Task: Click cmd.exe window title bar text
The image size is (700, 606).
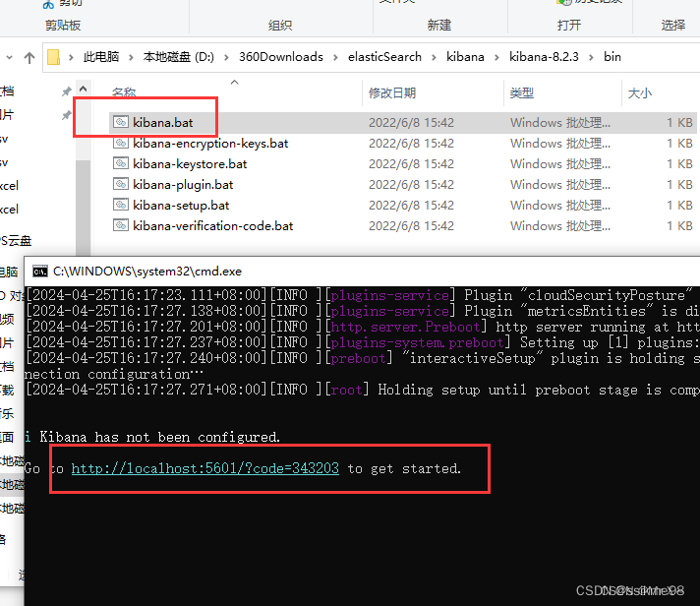Action: pyautogui.click(x=146, y=272)
